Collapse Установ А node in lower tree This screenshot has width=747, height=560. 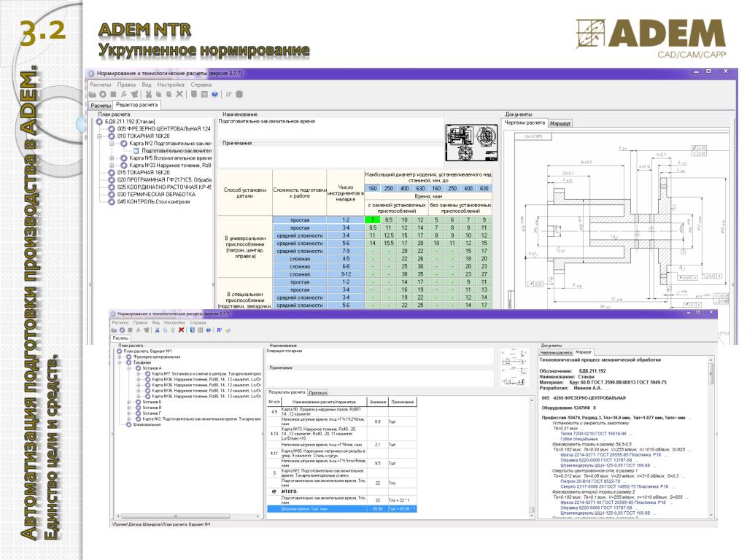128,368
